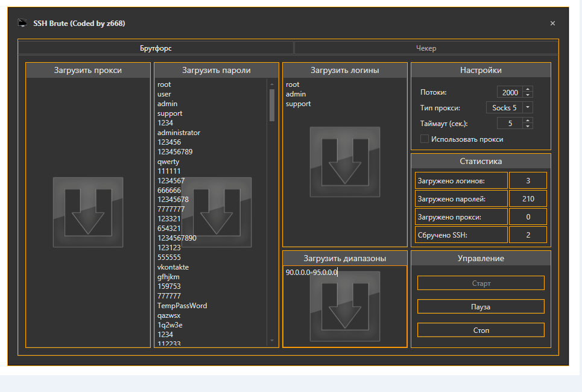Increase the Таймаут value with up arrow

[x=528, y=120]
